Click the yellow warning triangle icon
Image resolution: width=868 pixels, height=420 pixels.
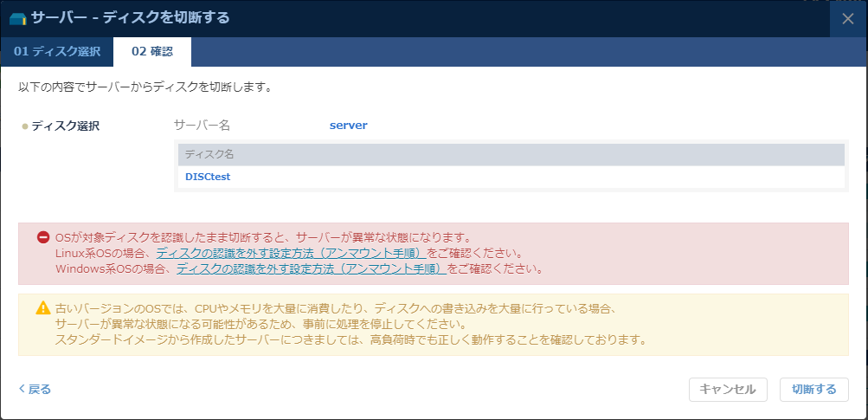[x=43, y=307]
